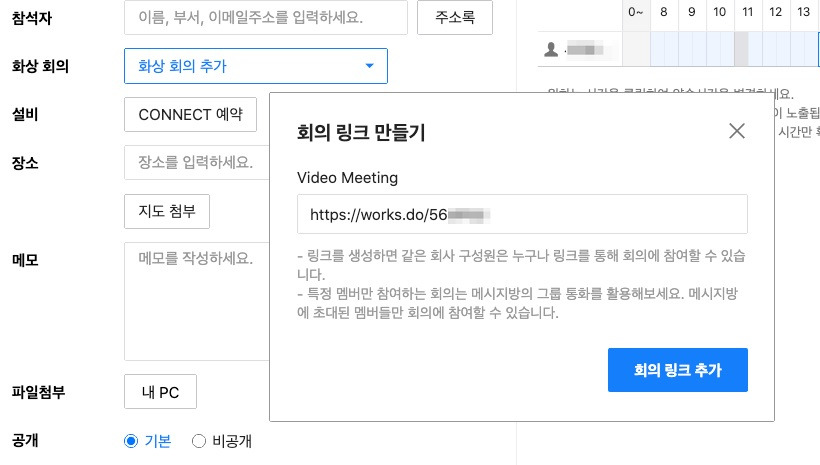Select the Video Meeting link field
The width and height of the screenshot is (820, 465).
pos(522,214)
